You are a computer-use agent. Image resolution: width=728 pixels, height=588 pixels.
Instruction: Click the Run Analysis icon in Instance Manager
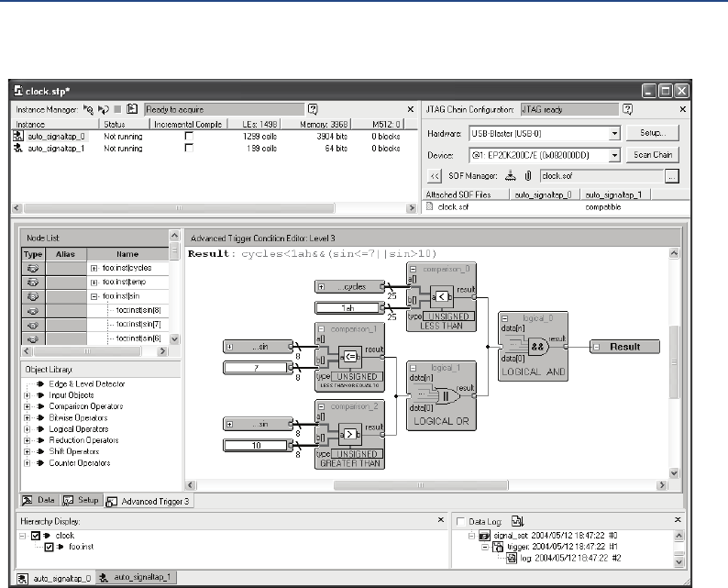click(x=88, y=108)
